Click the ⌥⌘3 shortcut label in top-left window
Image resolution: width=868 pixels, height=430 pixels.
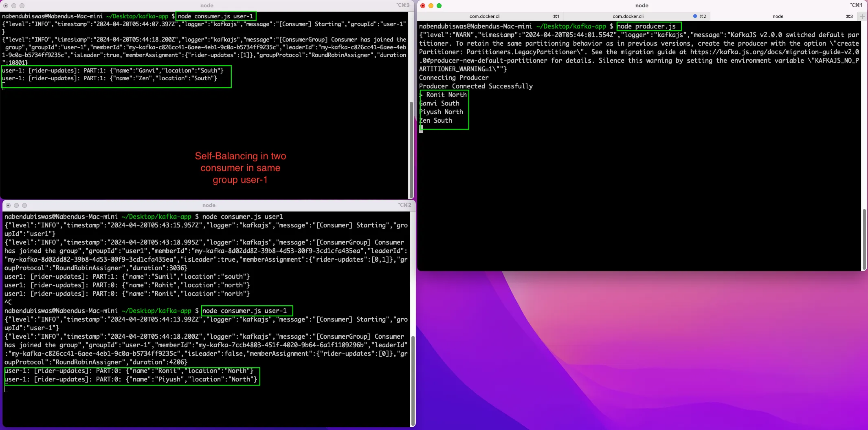(403, 5)
